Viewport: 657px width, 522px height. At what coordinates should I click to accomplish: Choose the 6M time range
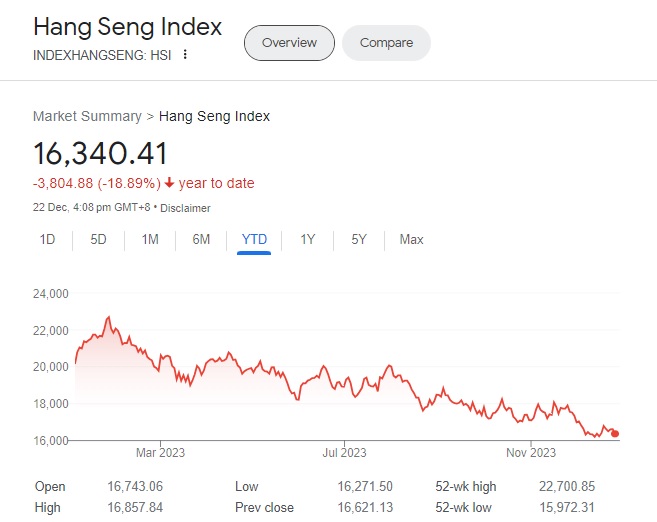click(201, 239)
